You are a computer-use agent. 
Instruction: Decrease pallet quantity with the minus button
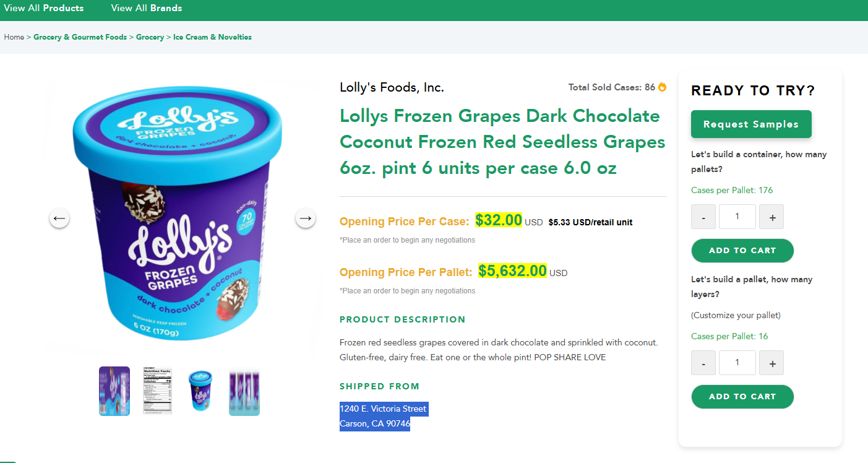pos(703,217)
